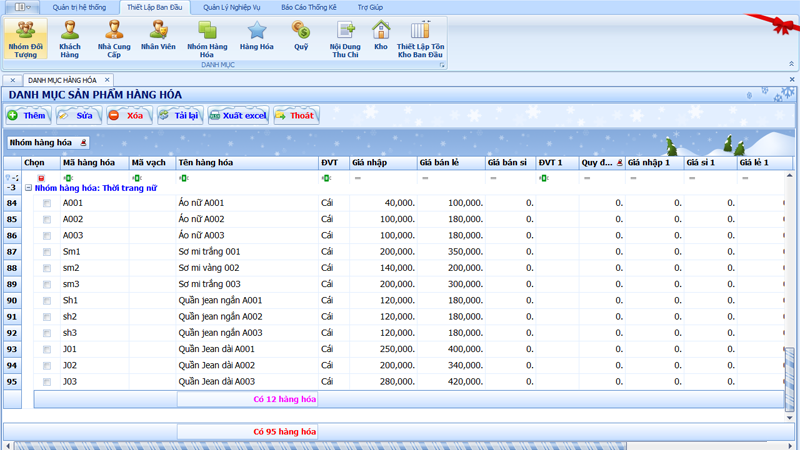Image resolution: width=800 pixels, height=450 pixels.
Task: Select cell Sơ mi trắng 001
Action: click(x=247, y=252)
